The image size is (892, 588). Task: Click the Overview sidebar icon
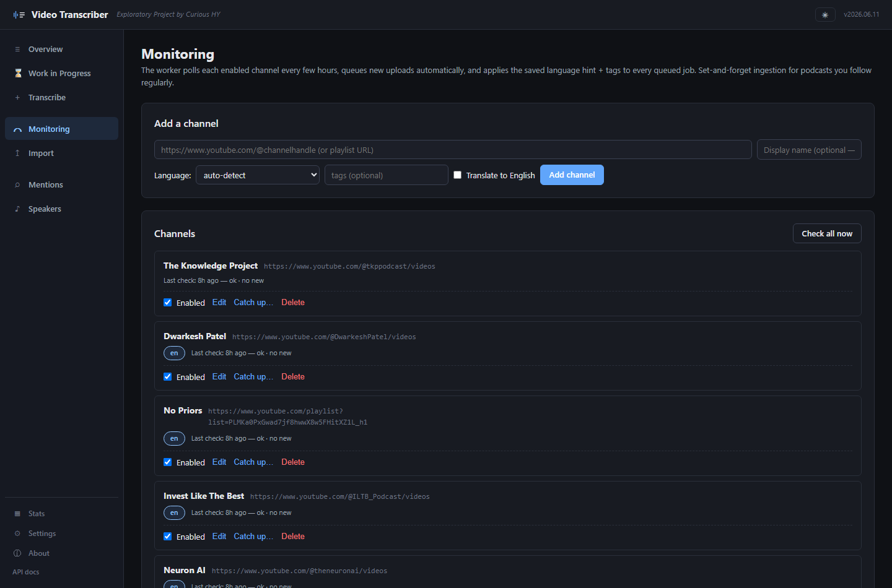point(17,50)
